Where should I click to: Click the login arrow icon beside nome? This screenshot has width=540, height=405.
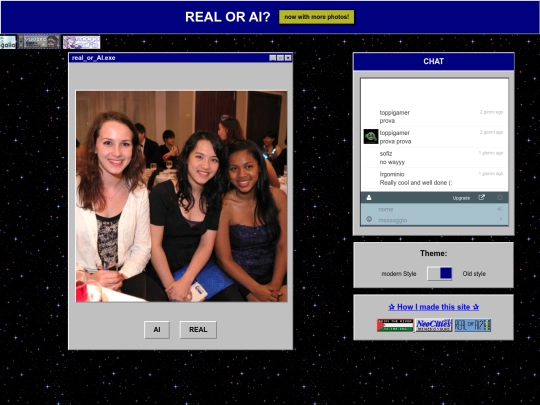500,209
